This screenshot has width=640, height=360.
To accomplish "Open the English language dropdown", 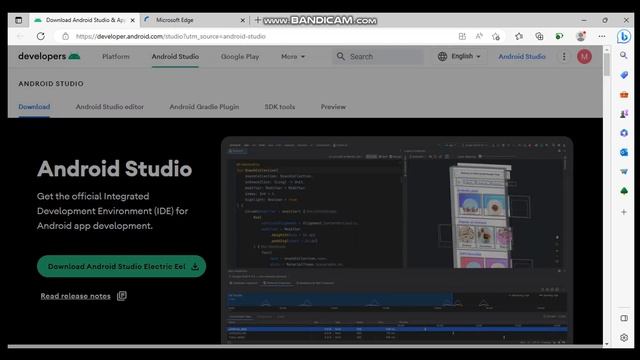I will (x=459, y=56).
